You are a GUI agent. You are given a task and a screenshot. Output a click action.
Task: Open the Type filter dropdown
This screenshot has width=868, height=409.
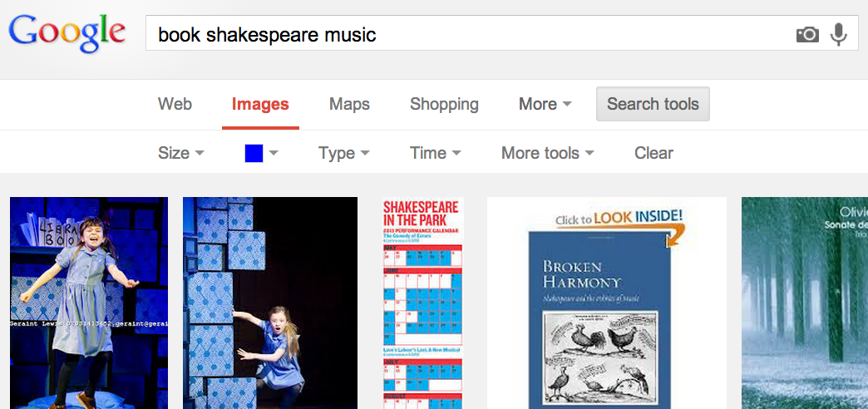pyautogui.click(x=343, y=153)
